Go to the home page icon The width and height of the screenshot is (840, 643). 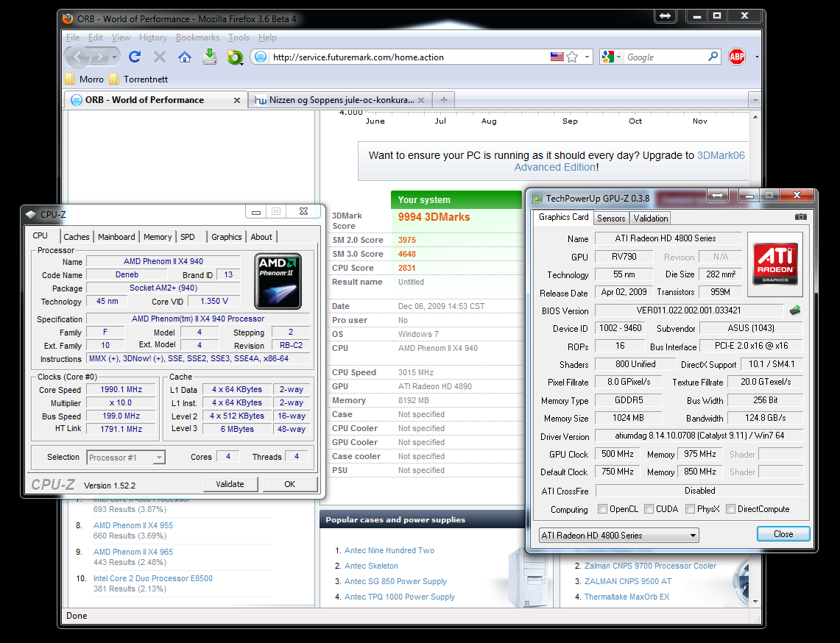(185, 56)
